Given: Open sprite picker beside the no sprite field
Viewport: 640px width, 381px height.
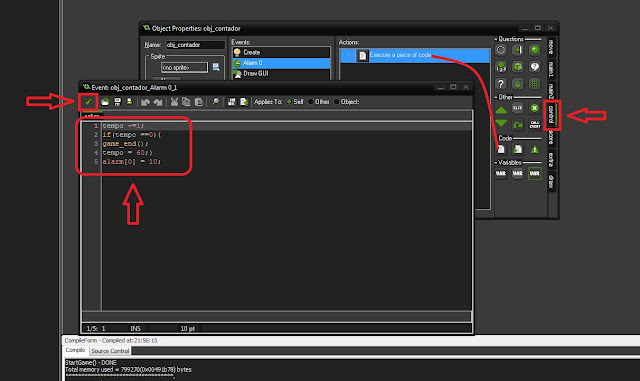Looking at the screenshot, I should [x=216, y=67].
